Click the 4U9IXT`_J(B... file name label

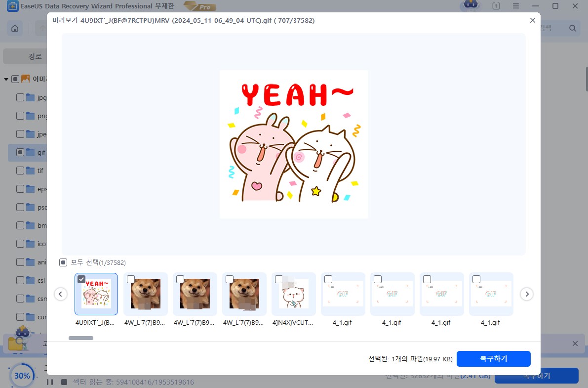tap(95, 322)
